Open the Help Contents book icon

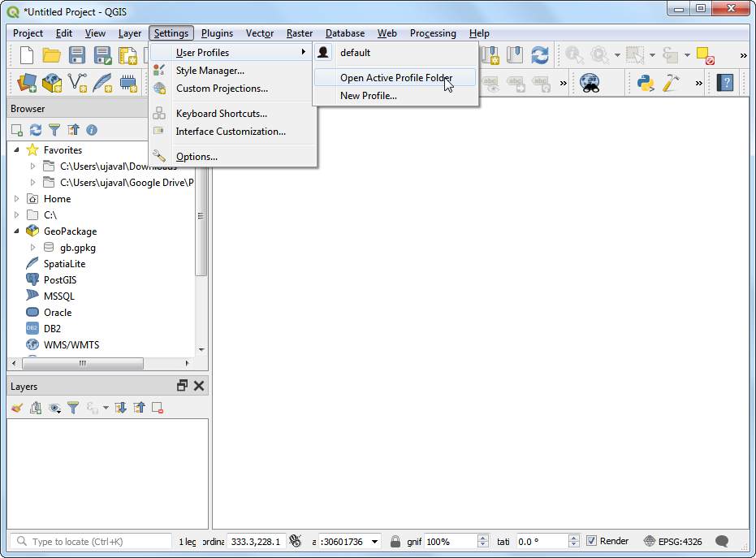[724, 83]
